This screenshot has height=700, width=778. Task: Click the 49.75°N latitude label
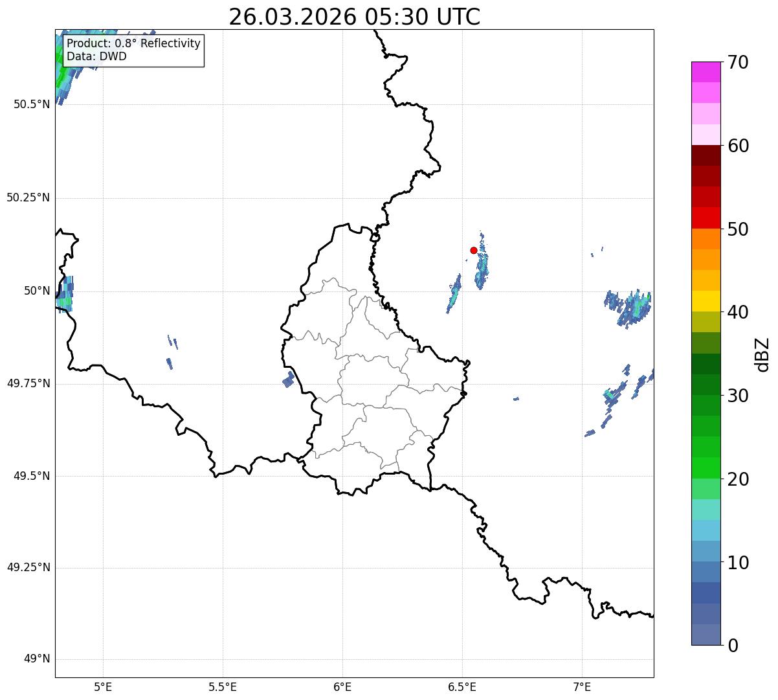pos(28,383)
